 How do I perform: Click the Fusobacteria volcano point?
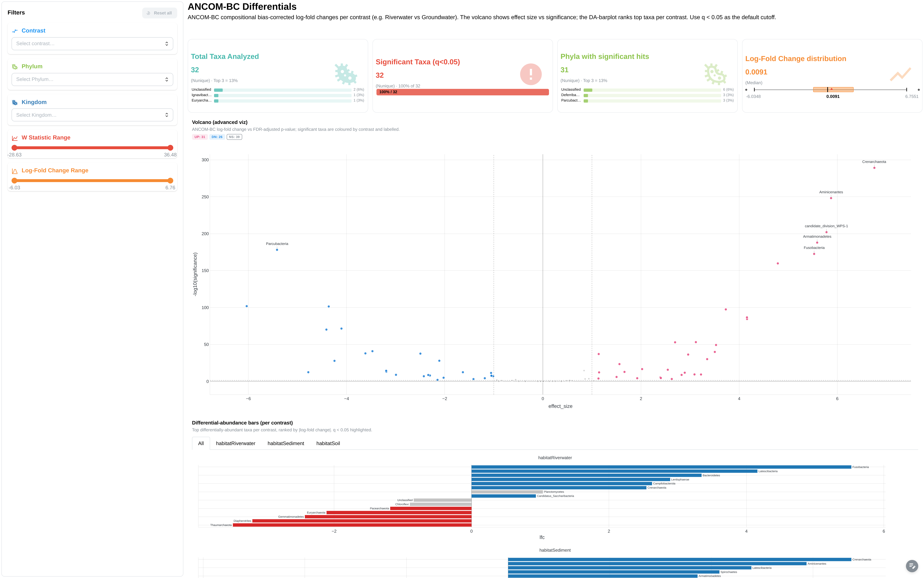[x=814, y=254]
